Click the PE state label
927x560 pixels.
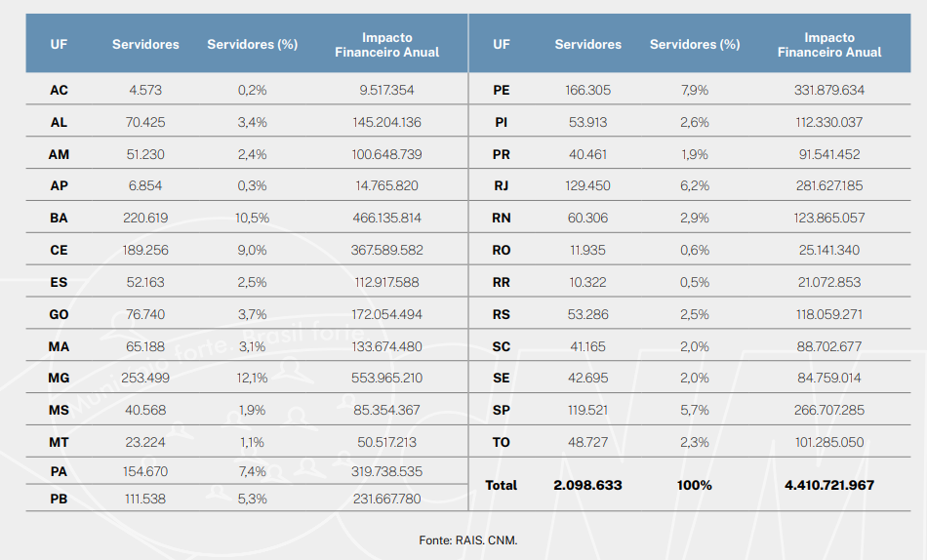click(502, 90)
